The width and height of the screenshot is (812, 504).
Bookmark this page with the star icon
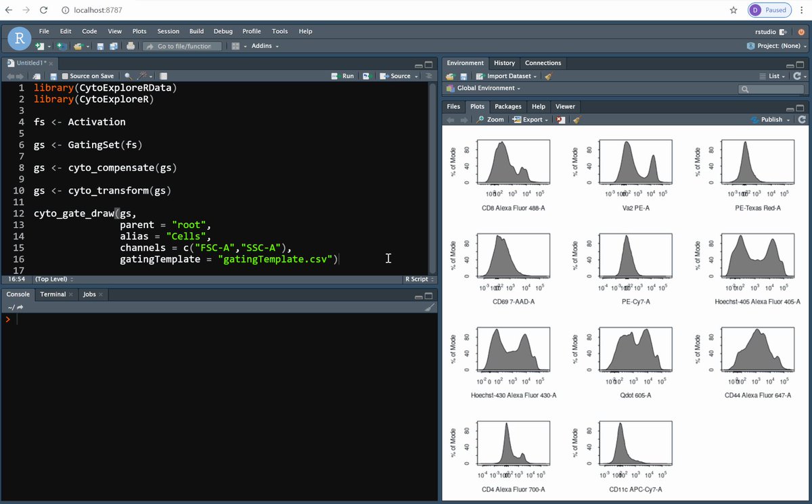coord(734,10)
